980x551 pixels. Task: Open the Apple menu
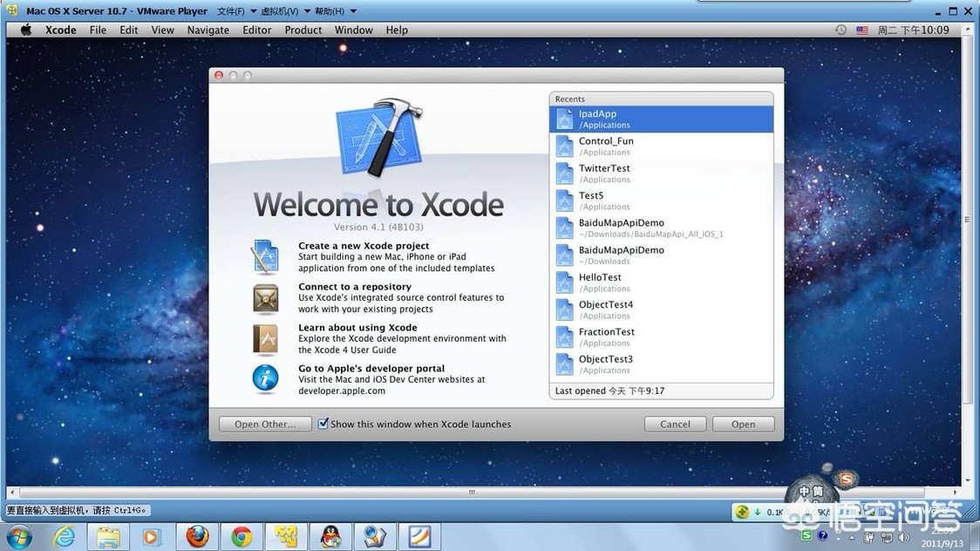(x=25, y=30)
